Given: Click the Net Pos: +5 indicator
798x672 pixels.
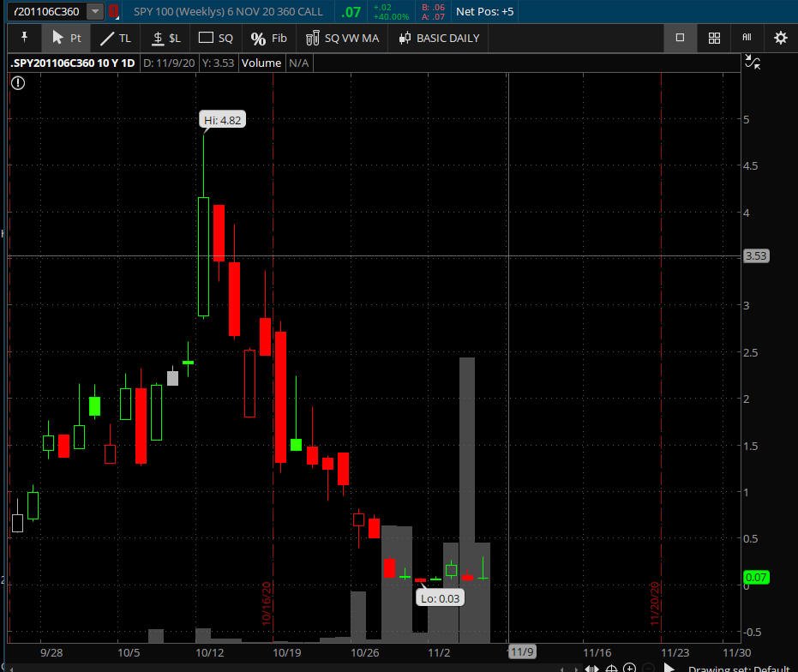Looking at the screenshot, I should (484, 12).
